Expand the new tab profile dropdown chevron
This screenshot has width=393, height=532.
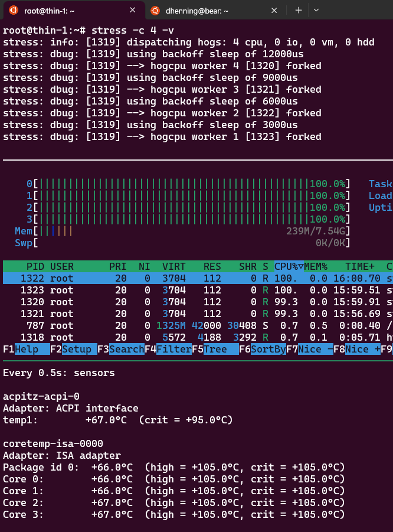(316, 10)
